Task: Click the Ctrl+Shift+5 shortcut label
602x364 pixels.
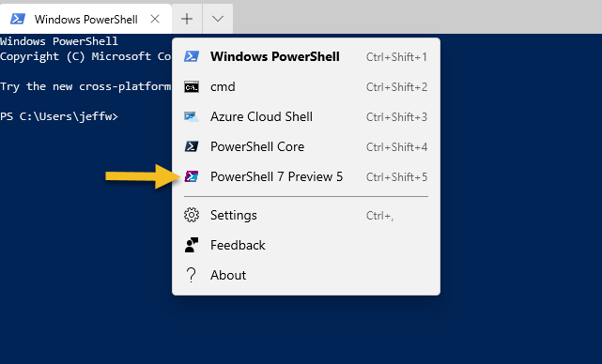Action: (396, 176)
